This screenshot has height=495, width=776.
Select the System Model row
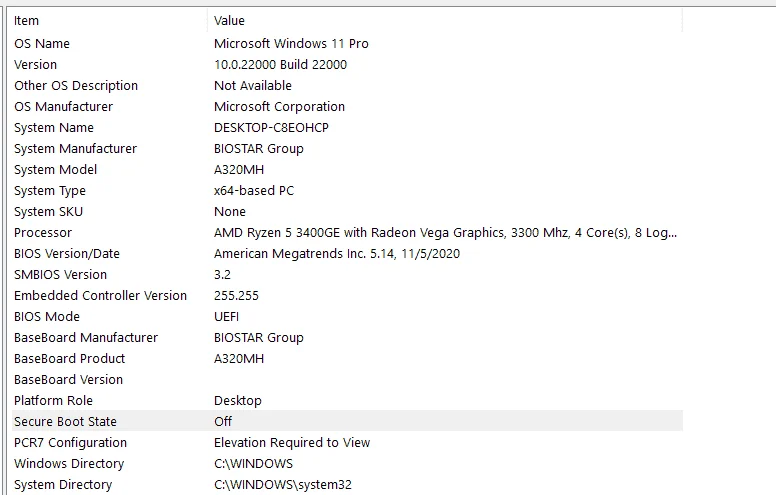pos(347,170)
